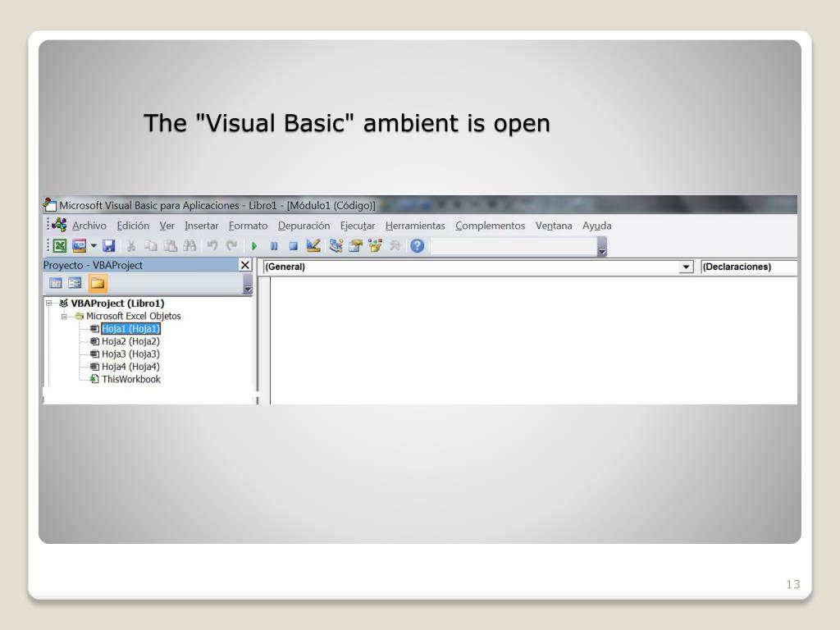Open the Archivo menu
Viewport: 840px width, 630px height.
(89, 226)
